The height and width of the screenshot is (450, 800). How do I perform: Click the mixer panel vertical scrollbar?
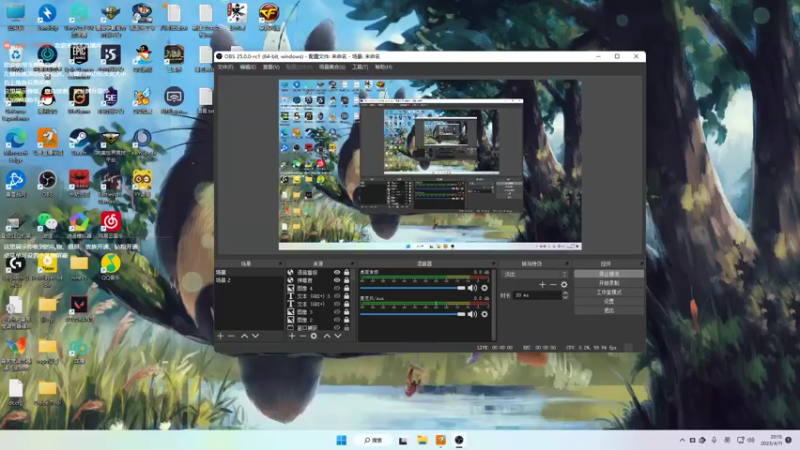coord(493,305)
